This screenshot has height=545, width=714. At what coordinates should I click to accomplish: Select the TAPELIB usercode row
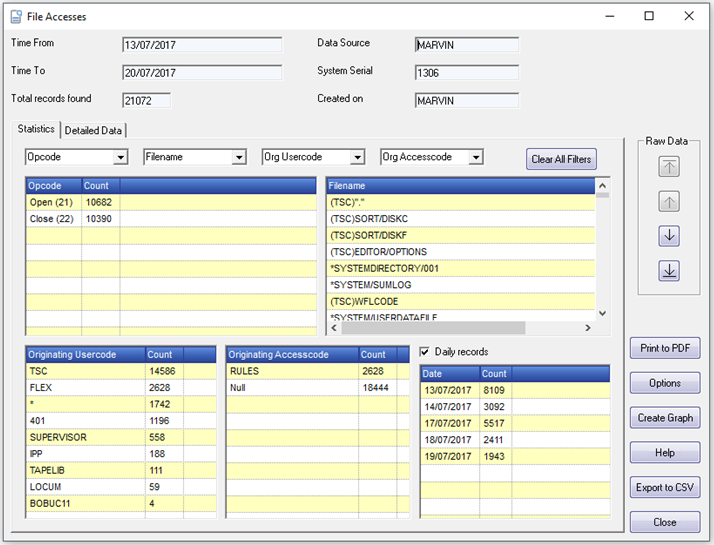[121, 471]
